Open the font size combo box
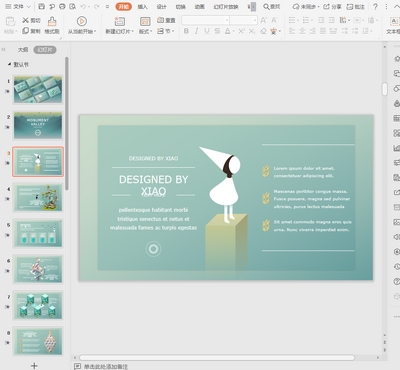The image size is (400, 370). tap(244, 20)
